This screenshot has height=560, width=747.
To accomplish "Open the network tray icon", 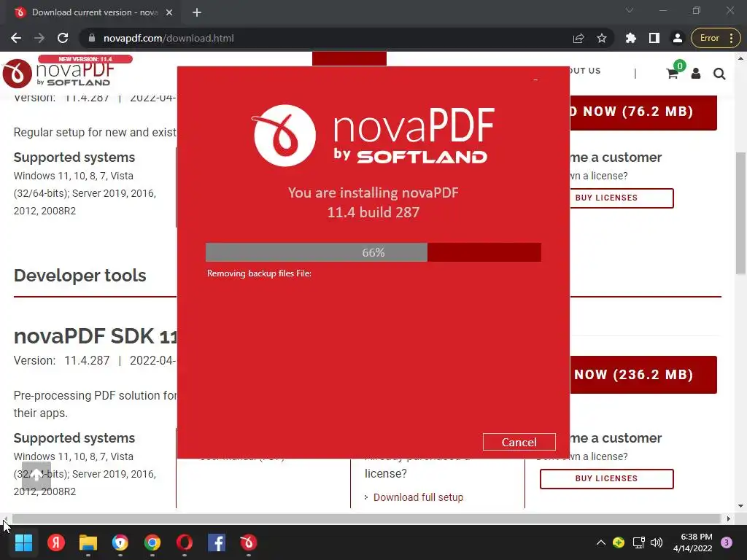I will coord(638,542).
